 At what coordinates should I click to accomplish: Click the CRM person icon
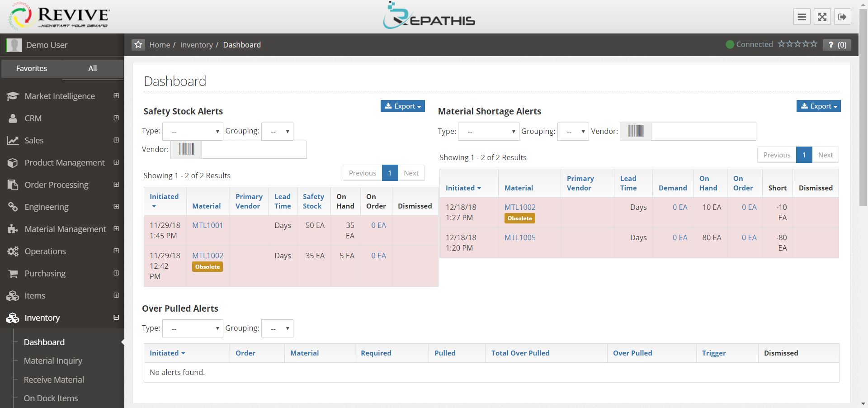click(x=13, y=118)
